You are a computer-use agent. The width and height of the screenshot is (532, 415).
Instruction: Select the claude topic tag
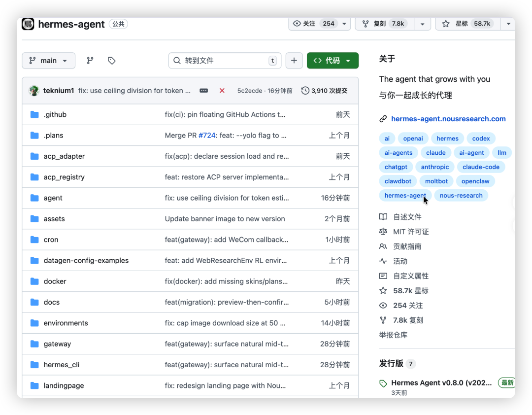pos(435,153)
